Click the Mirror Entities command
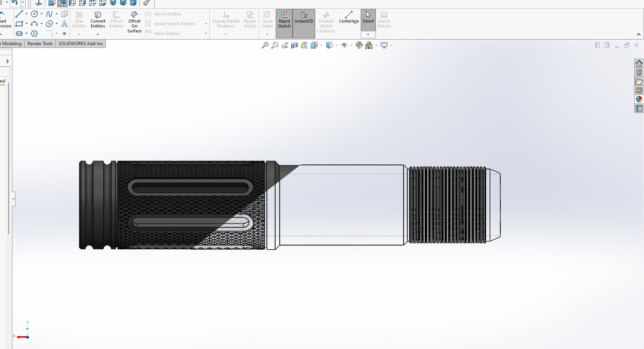Screen dimensions: 644x349 pyautogui.click(x=163, y=14)
